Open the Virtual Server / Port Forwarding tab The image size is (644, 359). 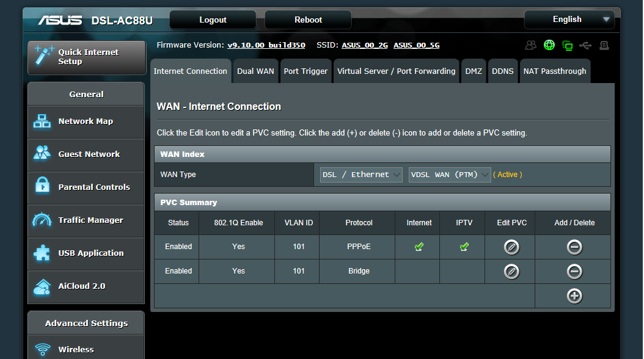pos(396,71)
